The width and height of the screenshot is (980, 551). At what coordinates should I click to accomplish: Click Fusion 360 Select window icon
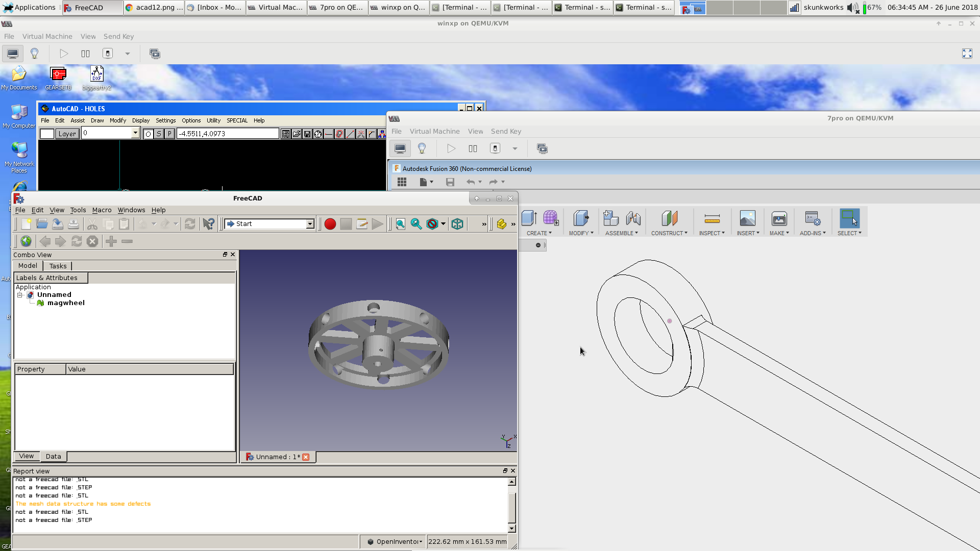click(849, 218)
